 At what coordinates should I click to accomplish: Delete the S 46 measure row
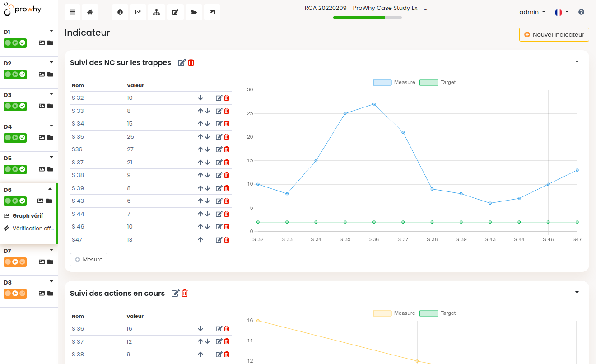point(227,227)
